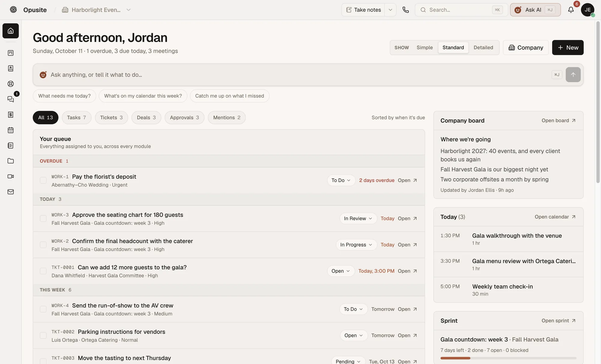601x364 pixels.
Task: Check off Approve the seating chart task
Action: pyautogui.click(x=43, y=218)
